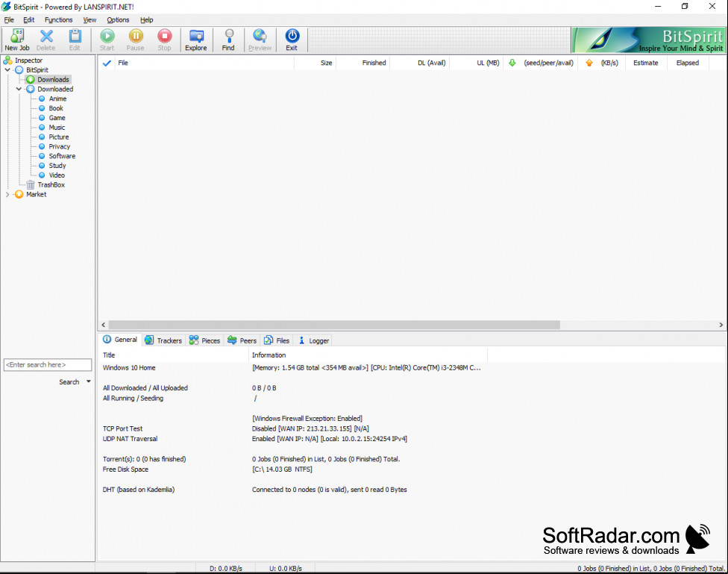The height and width of the screenshot is (574, 728).
Task: Click the Windows 10 Home row
Action: (x=295, y=368)
